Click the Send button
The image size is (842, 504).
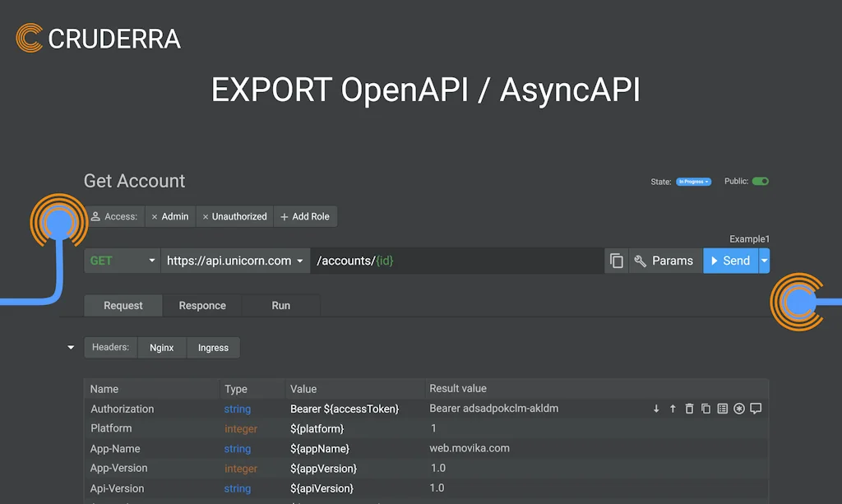(x=730, y=261)
